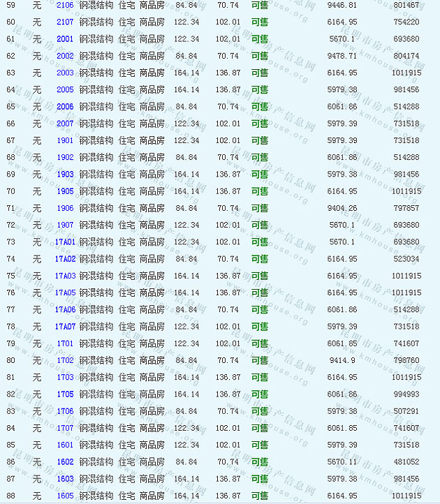Open the 2006 room link
This screenshot has height=504, width=440.
click(x=65, y=107)
